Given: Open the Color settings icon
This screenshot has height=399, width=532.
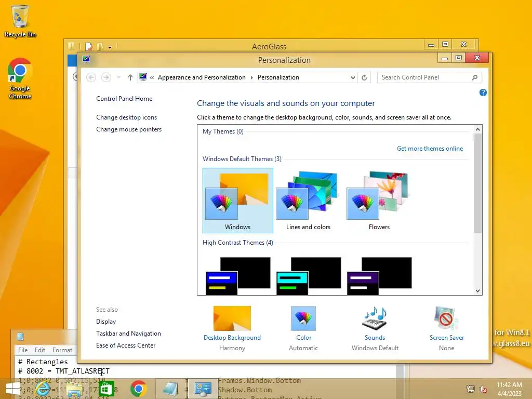Looking at the screenshot, I should click(303, 318).
